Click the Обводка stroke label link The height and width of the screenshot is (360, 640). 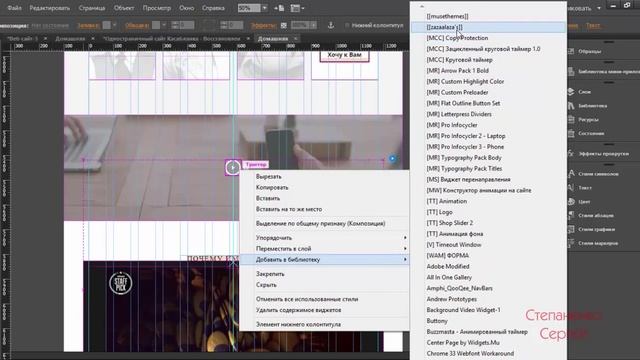[x=137, y=25]
